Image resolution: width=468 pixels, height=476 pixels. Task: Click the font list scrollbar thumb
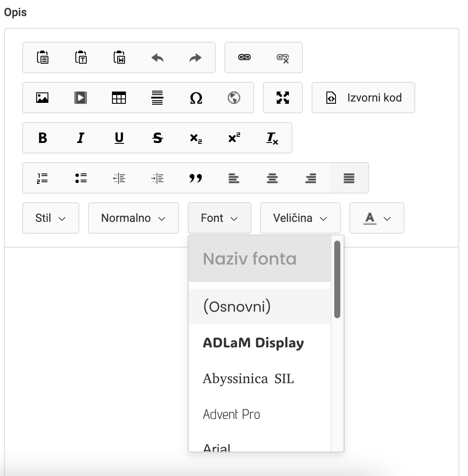point(337,279)
